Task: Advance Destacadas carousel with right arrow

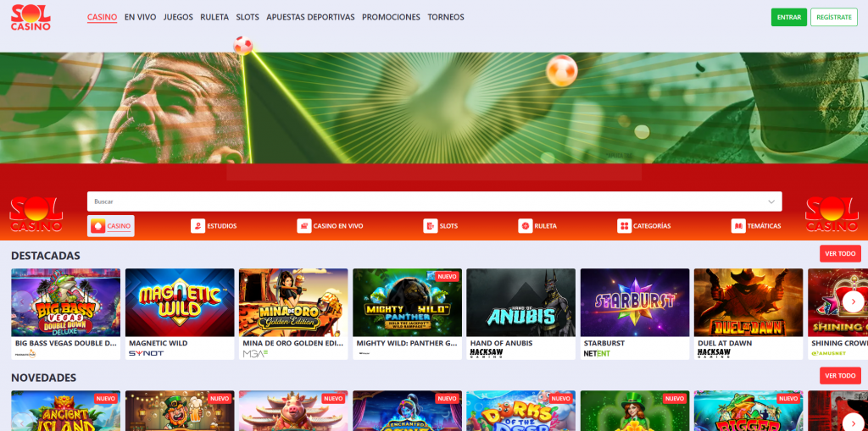Action: (x=853, y=301)
